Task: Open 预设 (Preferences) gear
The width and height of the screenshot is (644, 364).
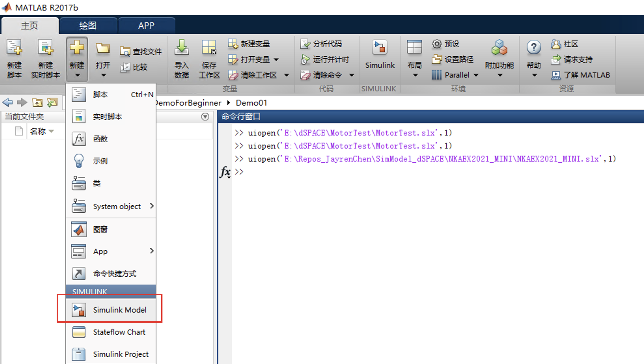Action: [x=446, y=44]
